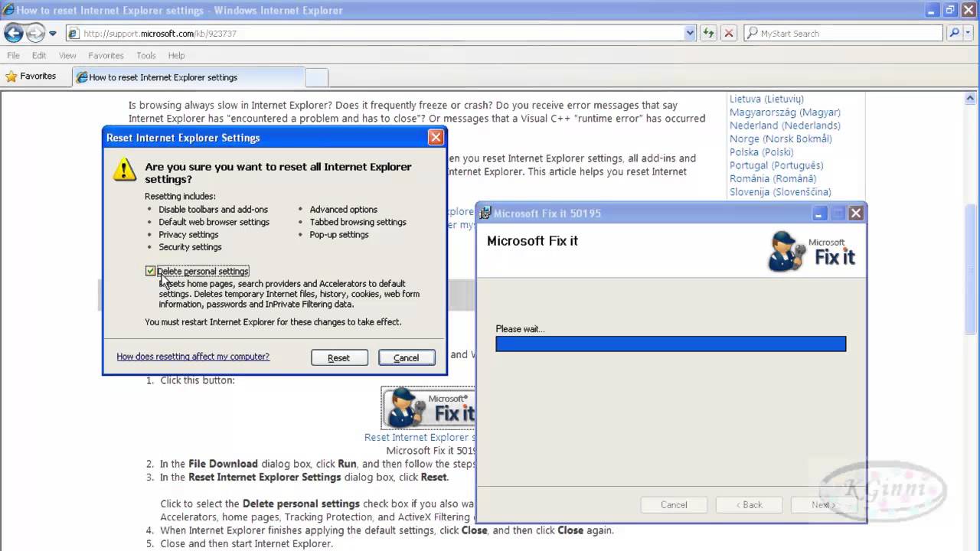Click the Back button in Fix it wizard

[x=749, y=505]
